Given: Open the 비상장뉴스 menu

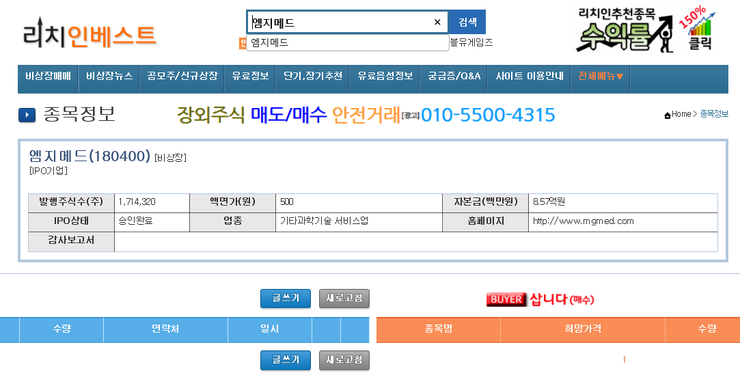Looking at the screenshot, I should point(109,76).
